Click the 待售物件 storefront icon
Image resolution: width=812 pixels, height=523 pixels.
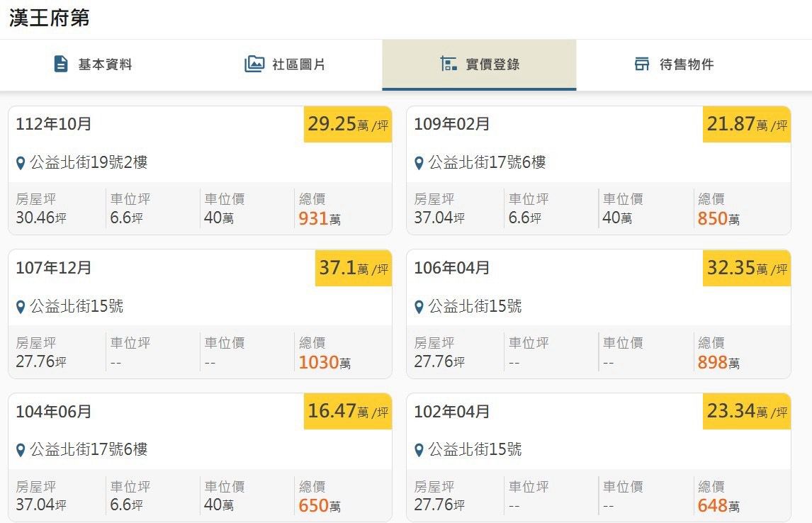pos(642,64)
